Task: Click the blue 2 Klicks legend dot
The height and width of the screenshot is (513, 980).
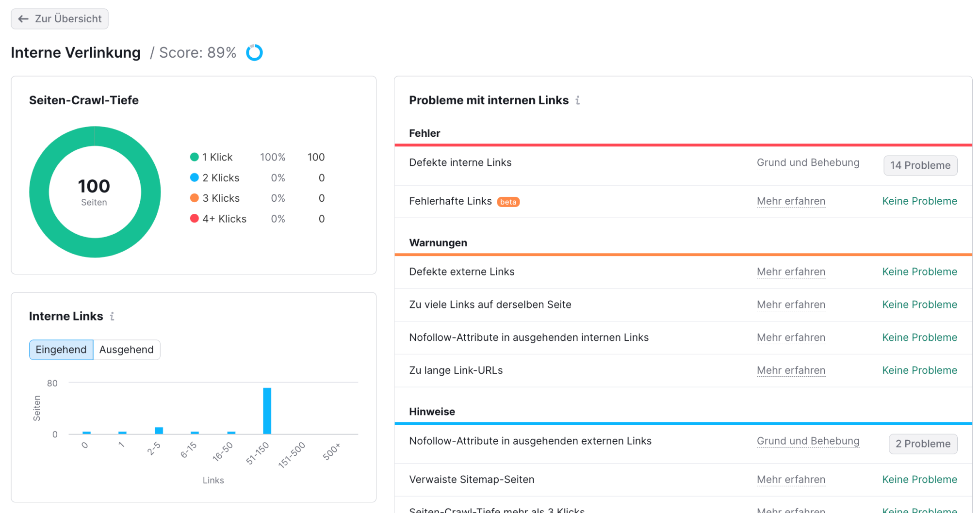Action: 194,177
